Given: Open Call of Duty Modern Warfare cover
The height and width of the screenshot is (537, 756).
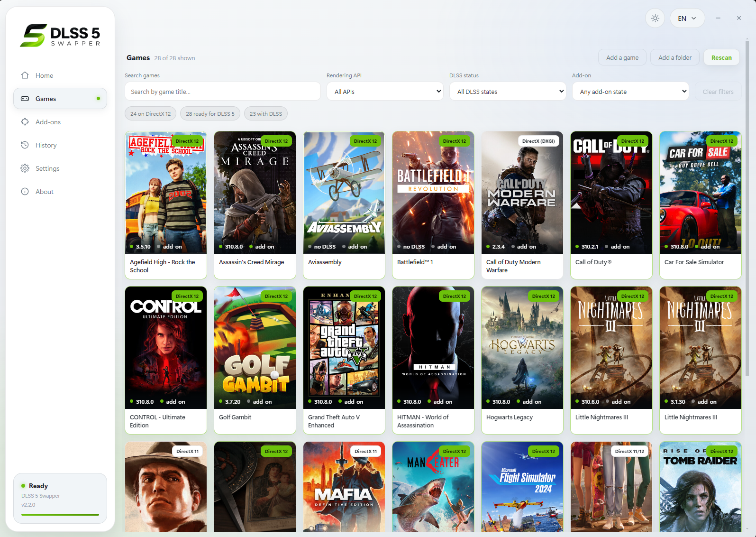Looking at the screenshot, I should click(522, 193).
